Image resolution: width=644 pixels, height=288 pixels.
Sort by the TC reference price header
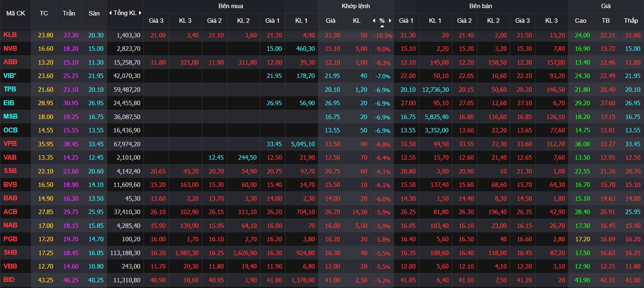44,13
